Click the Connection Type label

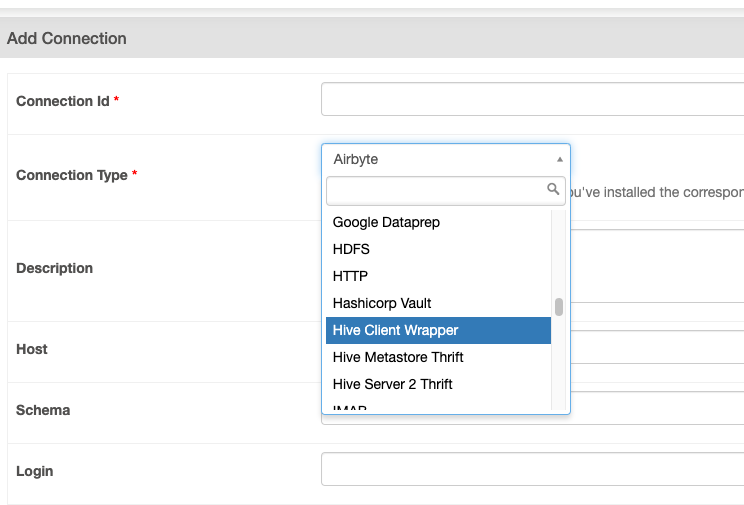(72, 175)
